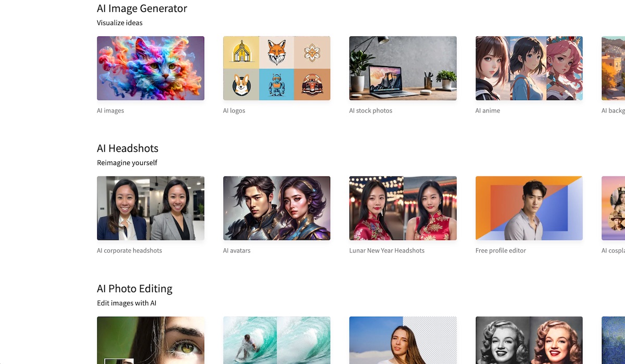The height and width of the screenshot is (364, 625).
Task: Open the AI images colorful cat thumbnail
Action: (x=151, y=68)
